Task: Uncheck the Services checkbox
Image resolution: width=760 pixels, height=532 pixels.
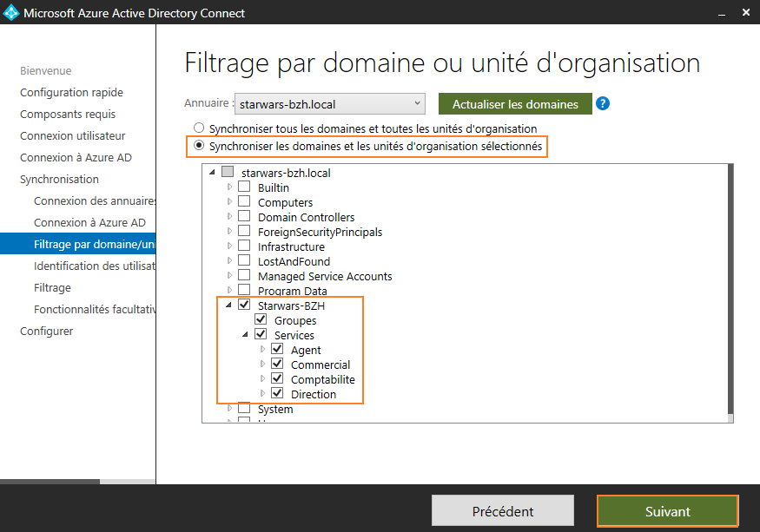Action: (261, 334)
